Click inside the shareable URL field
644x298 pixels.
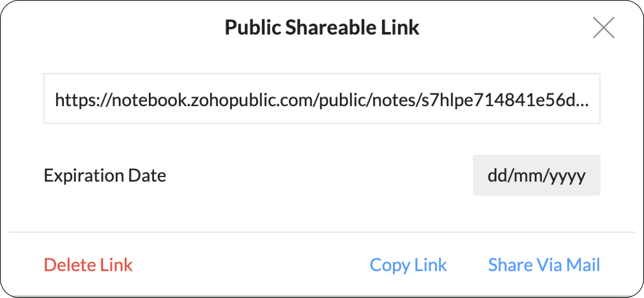point(321,99)
